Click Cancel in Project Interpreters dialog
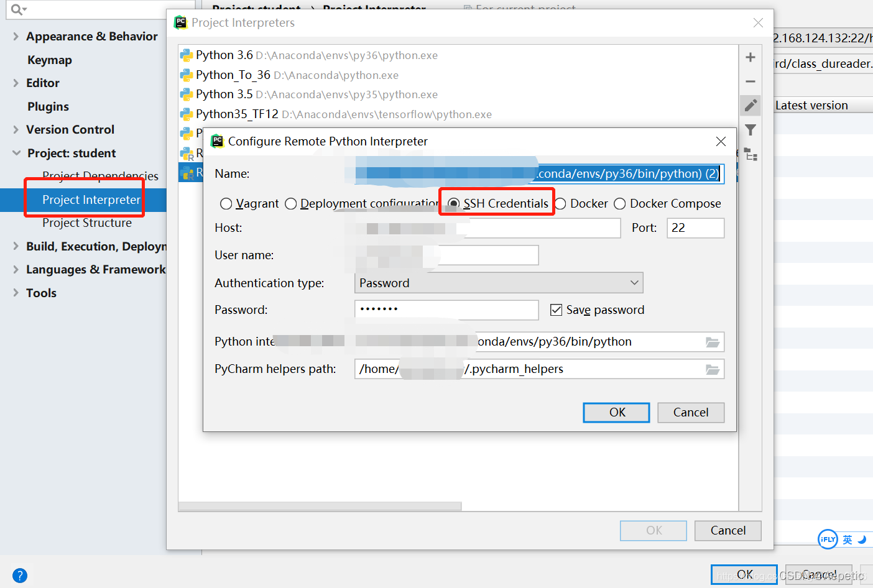The height and width of the screenshot is (588, 873). pos(728,531)
